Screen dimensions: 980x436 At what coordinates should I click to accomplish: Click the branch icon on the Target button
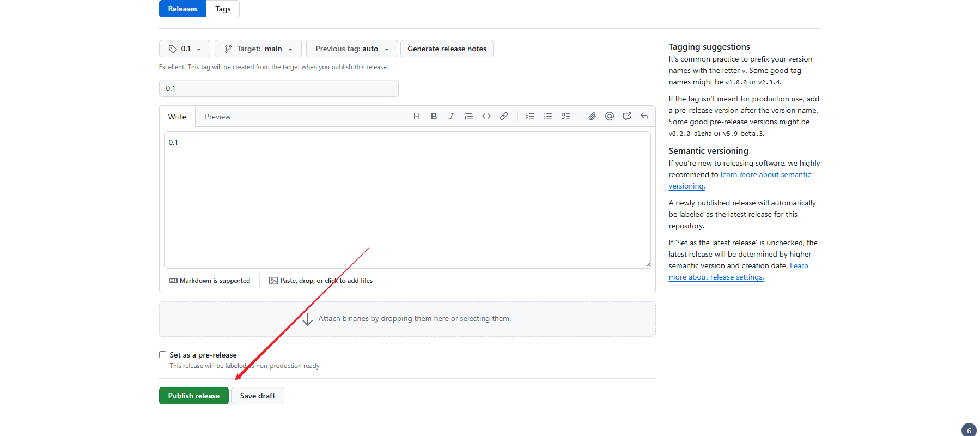tap(228, 49)
